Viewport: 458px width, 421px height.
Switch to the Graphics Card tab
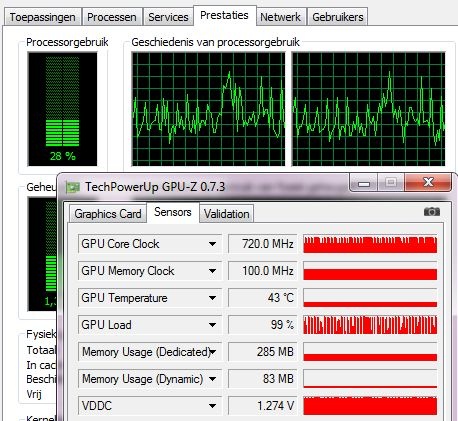[x=108, y=214]
